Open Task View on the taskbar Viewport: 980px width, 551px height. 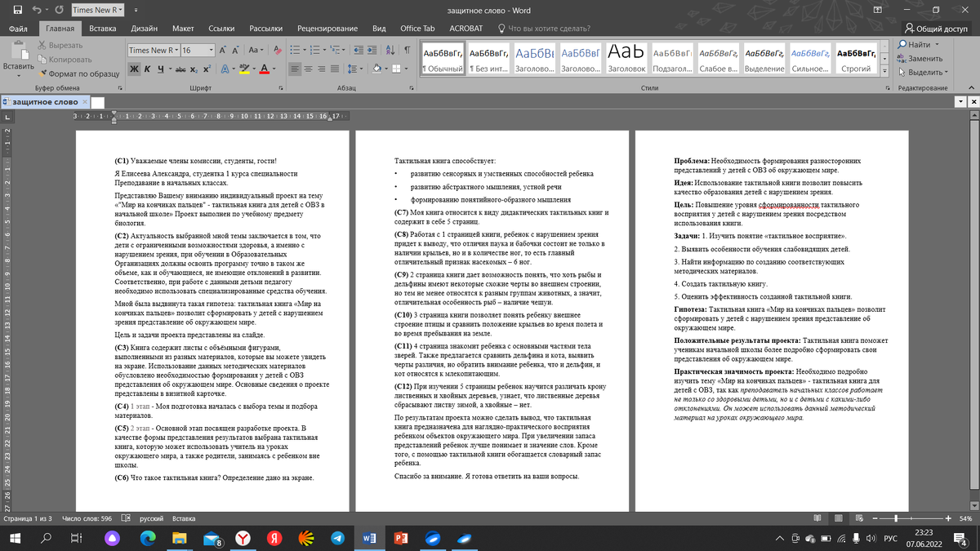tap(76, 538)
